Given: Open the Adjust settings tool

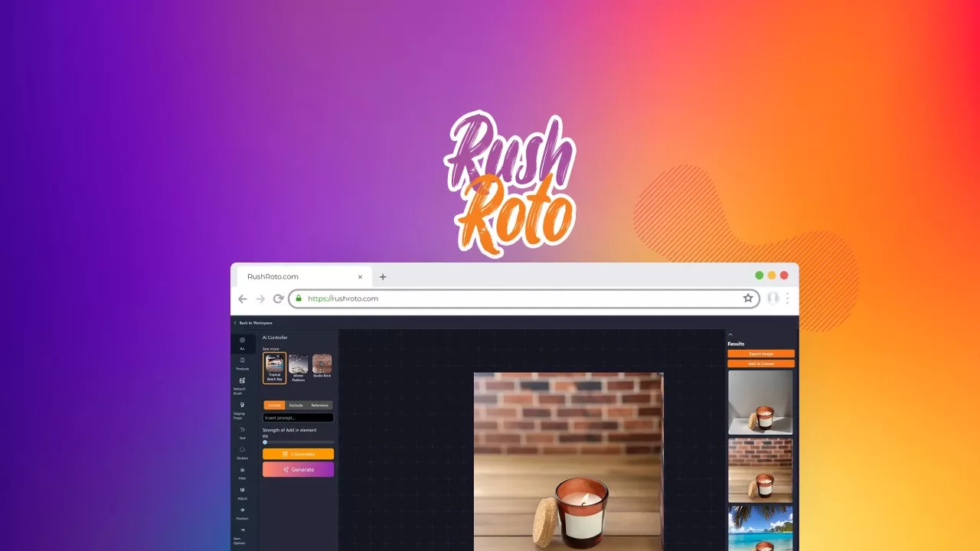Looking at the screenshot, I should [x=242, y=492].
